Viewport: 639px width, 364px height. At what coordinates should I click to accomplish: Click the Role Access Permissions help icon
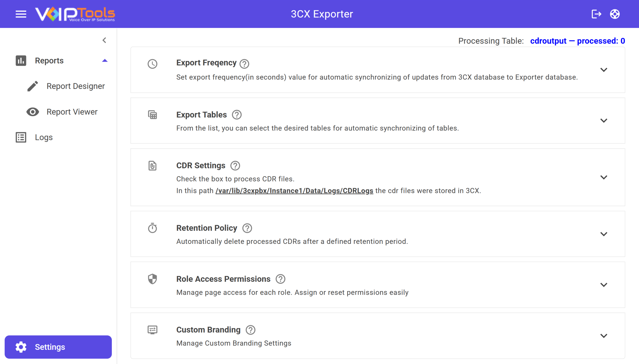tap(280, 279)
